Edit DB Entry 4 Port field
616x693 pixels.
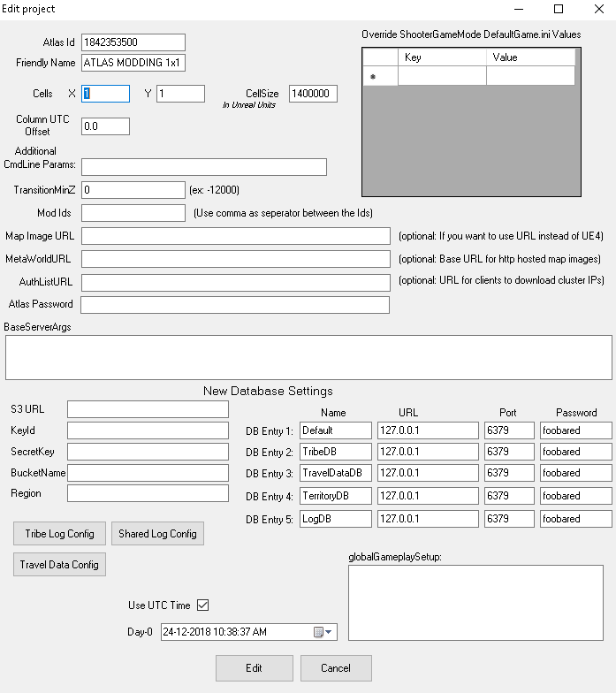(x=509, y=496)
